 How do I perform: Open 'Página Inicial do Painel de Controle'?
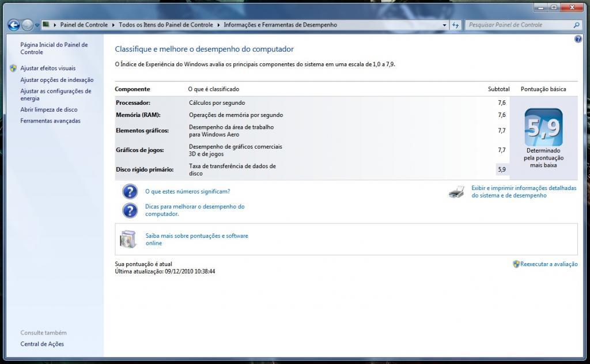coord(54,48)
